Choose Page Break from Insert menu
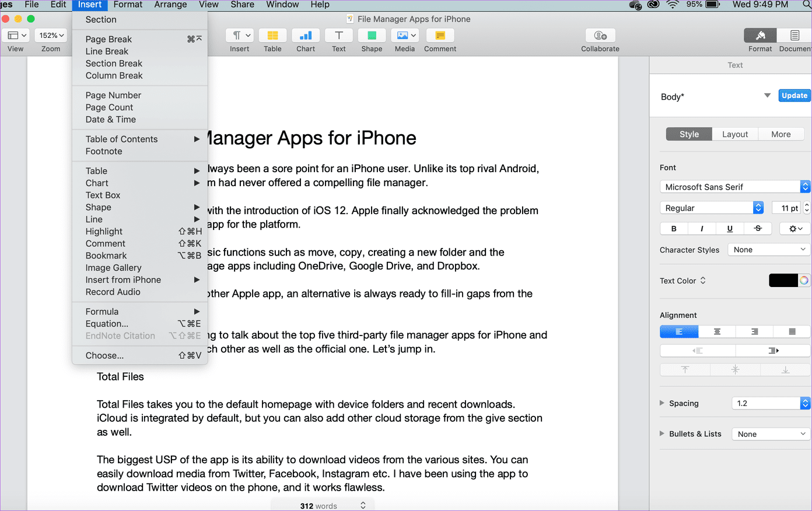Image resolution: width=812 pixels, height=511 pixels. (x=140, y=39)
